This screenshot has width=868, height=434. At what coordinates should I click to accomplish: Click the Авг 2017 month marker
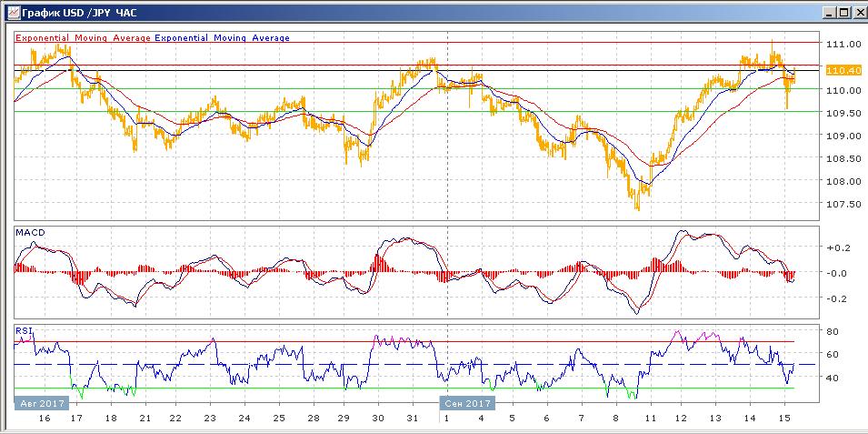pyautogui.click(x=38, y=403)
